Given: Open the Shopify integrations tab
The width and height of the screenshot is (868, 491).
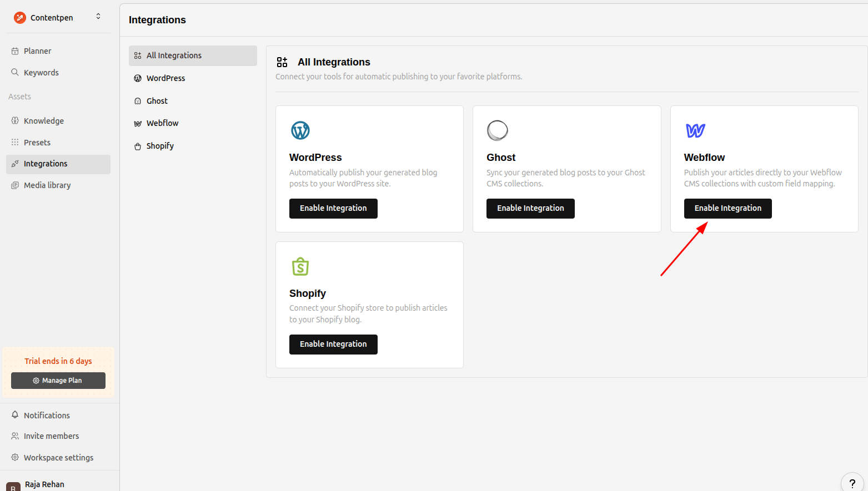Looking at the screenshot, I should (x=160, y=146).
